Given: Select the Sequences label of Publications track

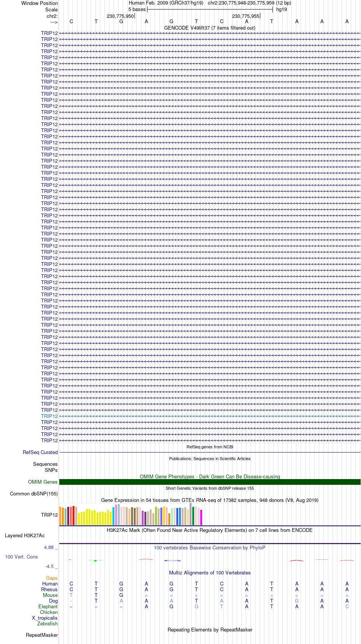Looking at the screenshot, I should [x=45, y=464].
